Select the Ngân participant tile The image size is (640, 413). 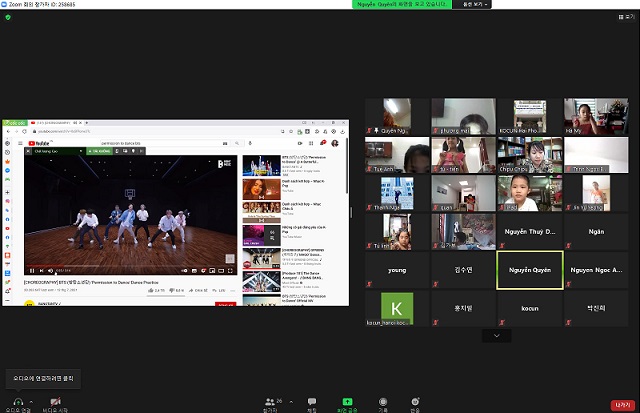(596, 232)
